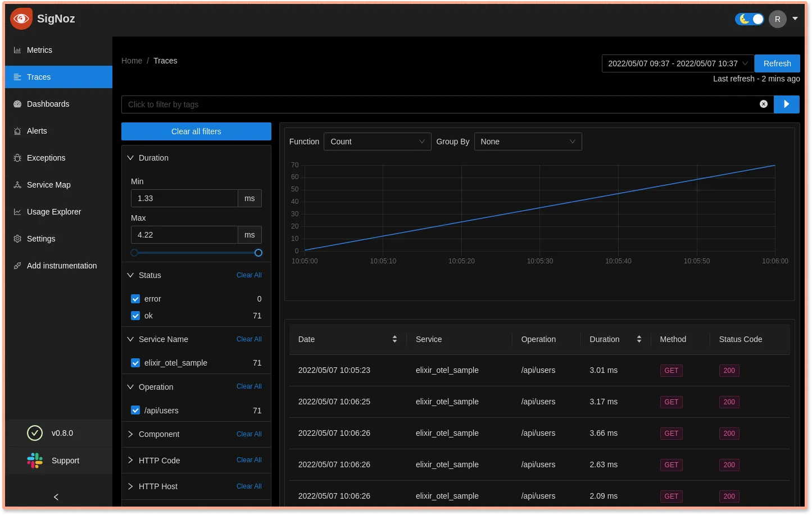The image size is (812, 515).
Task: Run the tag filter query play button
Action: click(x=787, y=104)
